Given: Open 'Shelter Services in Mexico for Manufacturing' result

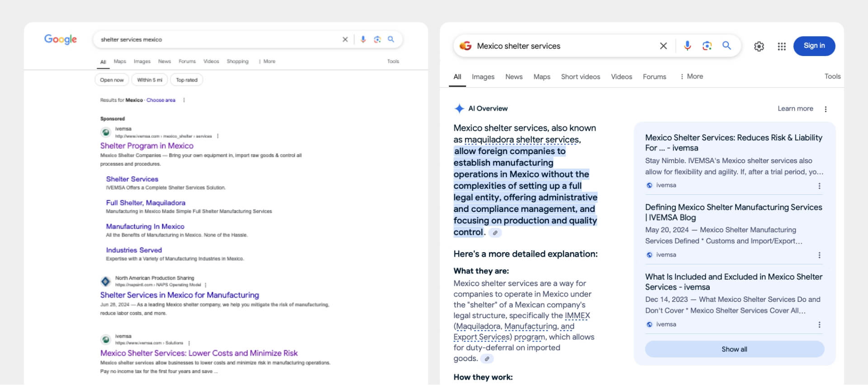Looking at the screenshot, I should click(x=179, y=295).
